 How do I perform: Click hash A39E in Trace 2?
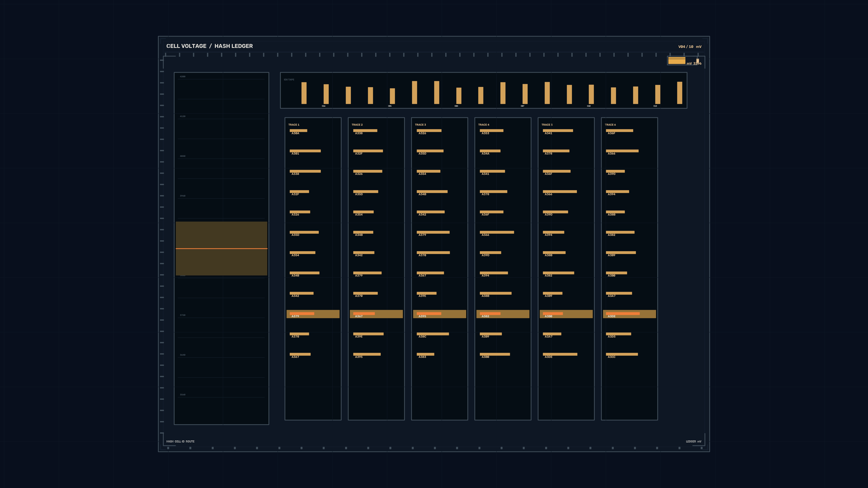359,337
